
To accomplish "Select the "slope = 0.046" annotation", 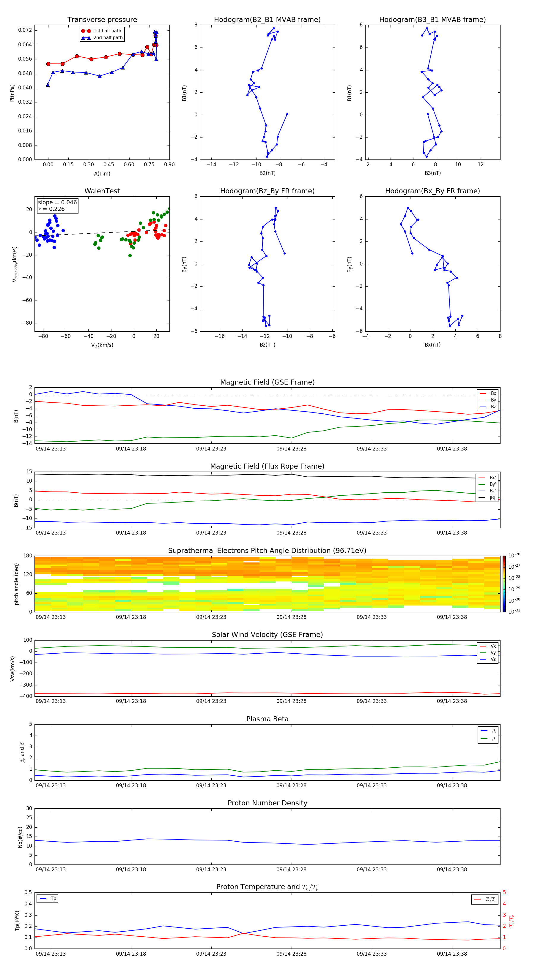I will click(x=57, y=203).
